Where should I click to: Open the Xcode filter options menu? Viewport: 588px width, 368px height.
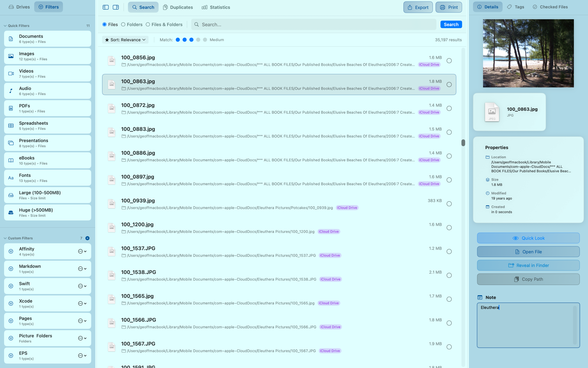(82, 304)
